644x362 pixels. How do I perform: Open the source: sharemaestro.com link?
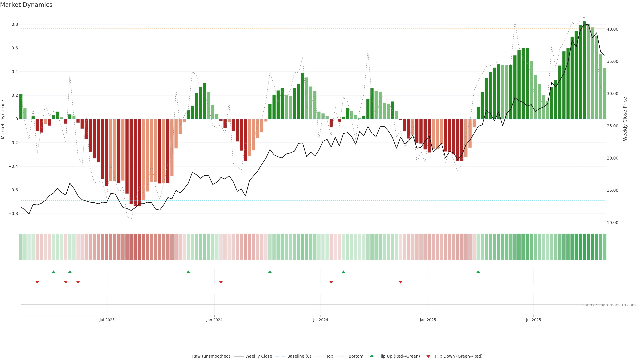(x=609, y=305)
